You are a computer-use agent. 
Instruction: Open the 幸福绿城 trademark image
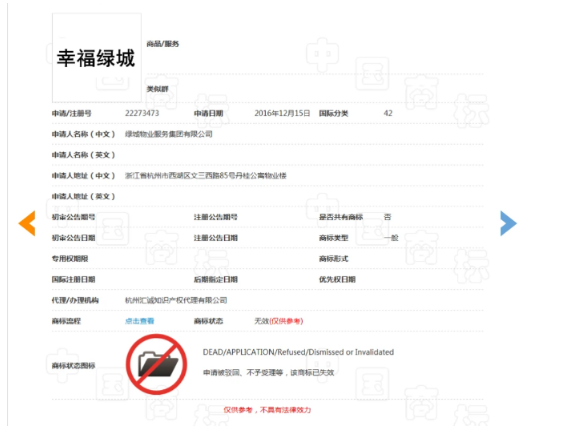[97, 58]
